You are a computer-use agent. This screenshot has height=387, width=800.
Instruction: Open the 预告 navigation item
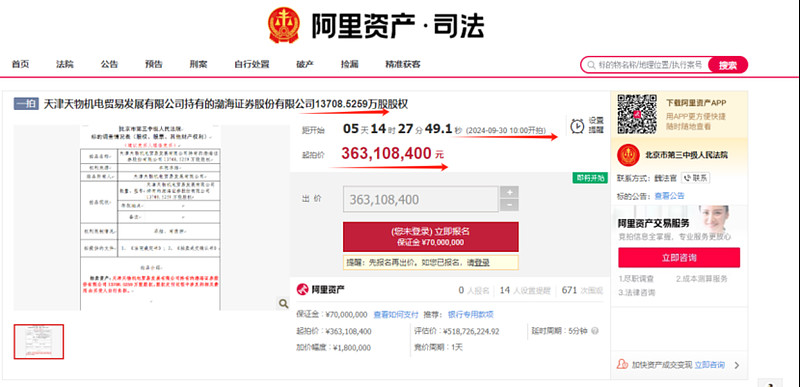154,64
